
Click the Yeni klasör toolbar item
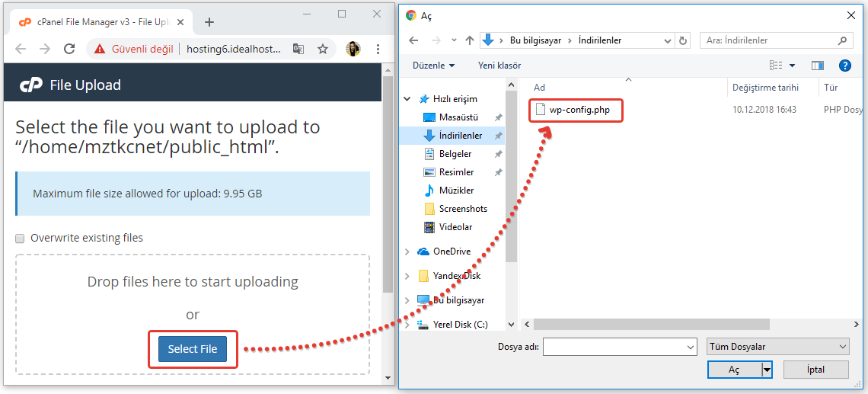(x=499, y=66)
